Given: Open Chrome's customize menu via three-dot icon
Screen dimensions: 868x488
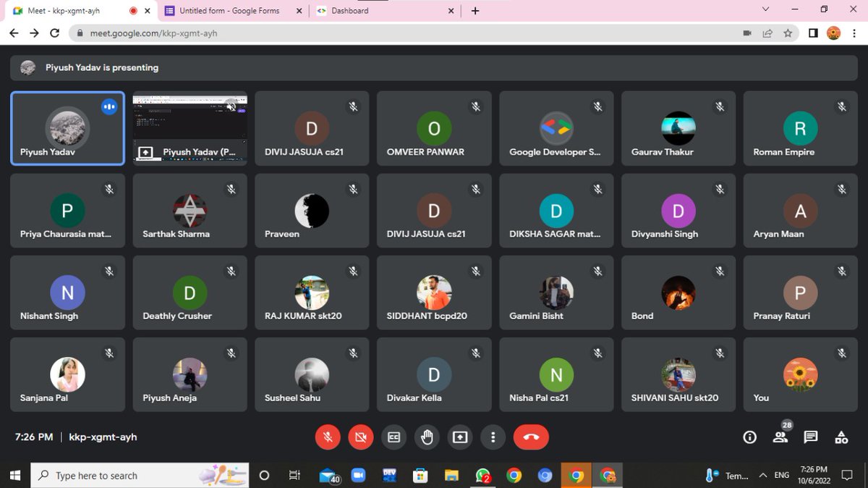Looking at the screenshot, I should (x=855, y=33).
